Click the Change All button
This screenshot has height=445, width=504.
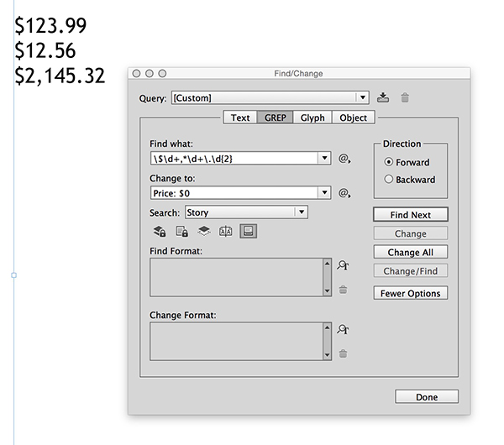[411, 252]
